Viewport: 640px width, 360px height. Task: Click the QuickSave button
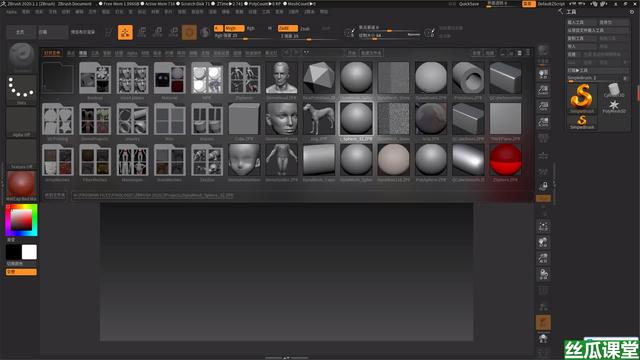point(469,4)
